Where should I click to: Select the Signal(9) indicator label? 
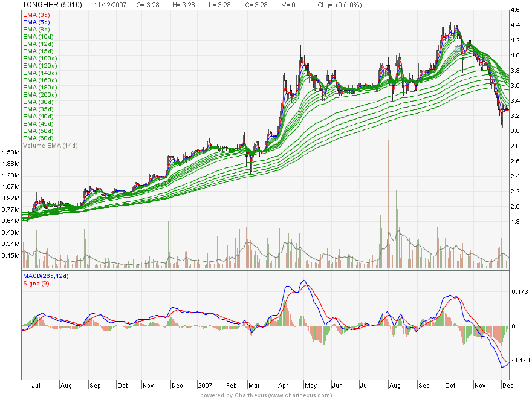click(35, 283)
